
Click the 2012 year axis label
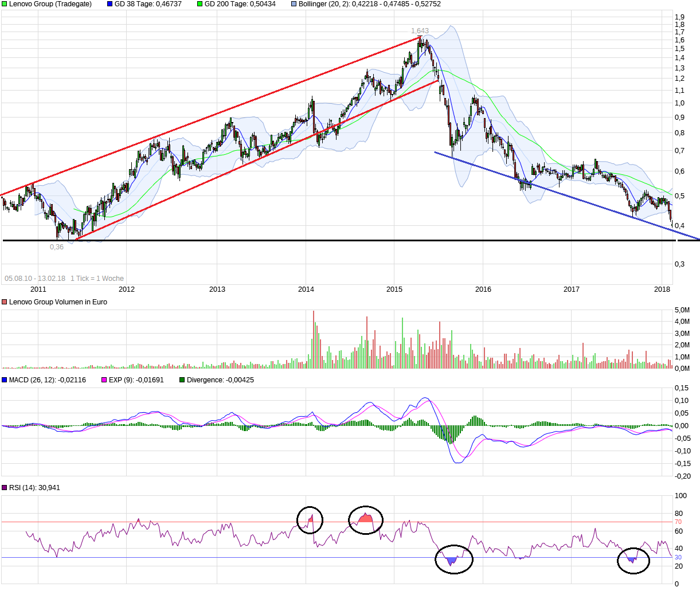[127, 289]
